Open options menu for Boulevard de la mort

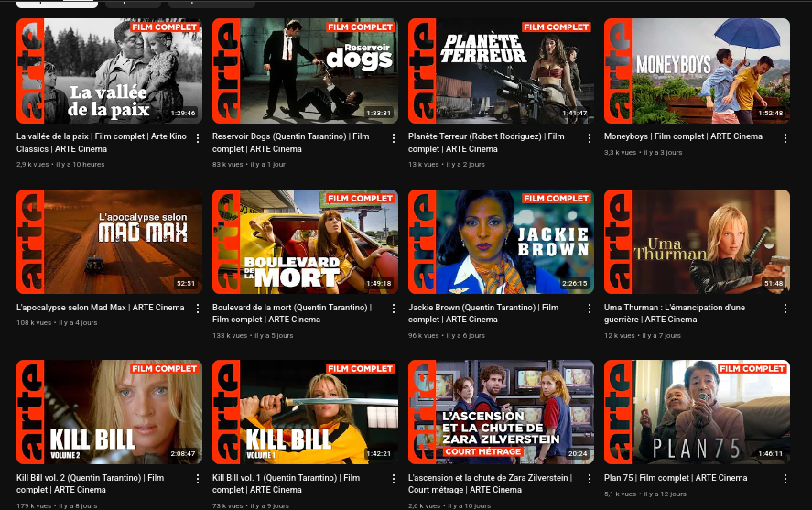pyautogui.click(x=394, y=309)
